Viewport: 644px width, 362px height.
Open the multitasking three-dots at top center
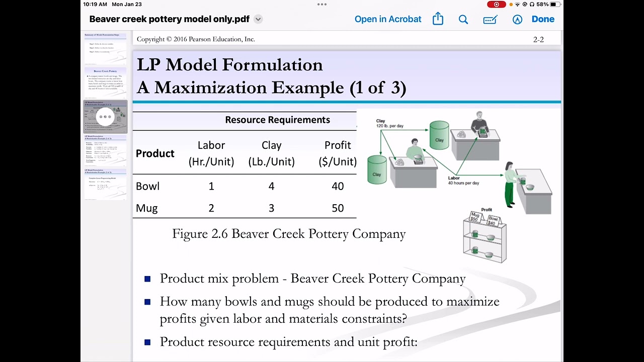[322, 4]
